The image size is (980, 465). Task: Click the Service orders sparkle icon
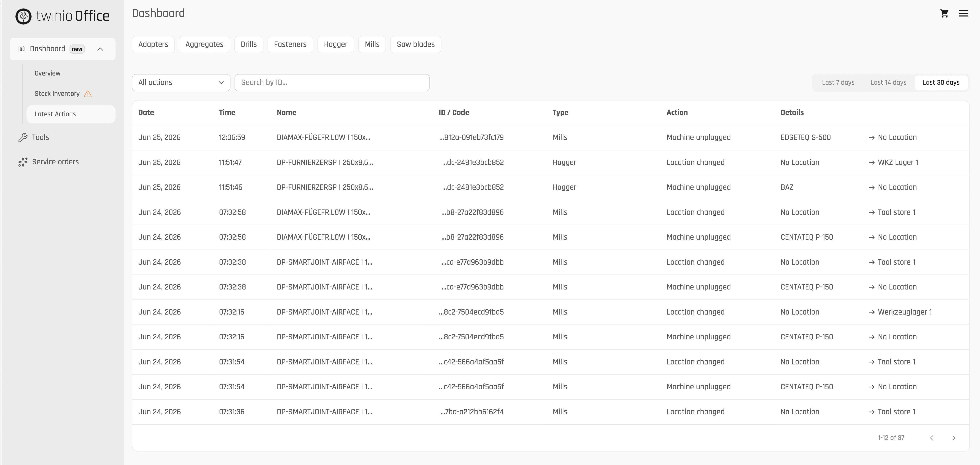(x=23, y=162)
